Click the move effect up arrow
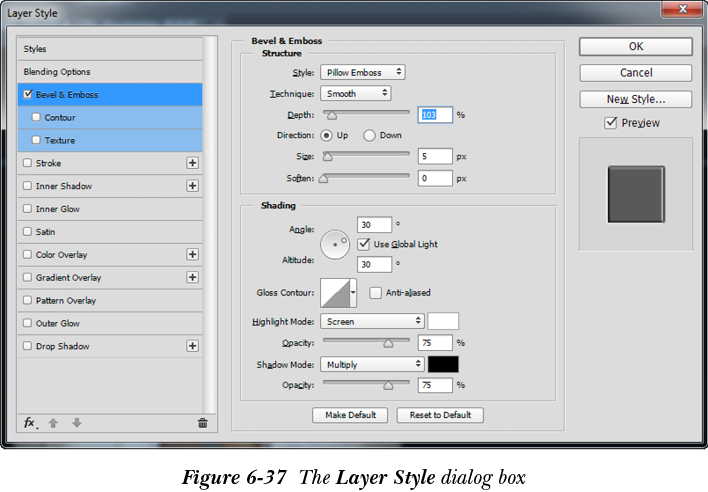Viewport: 708px width, 492px height. coord(53,423)
